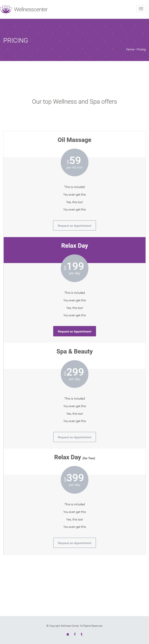
Task: Select the Oil Massage heading
Action: [74, 140]
